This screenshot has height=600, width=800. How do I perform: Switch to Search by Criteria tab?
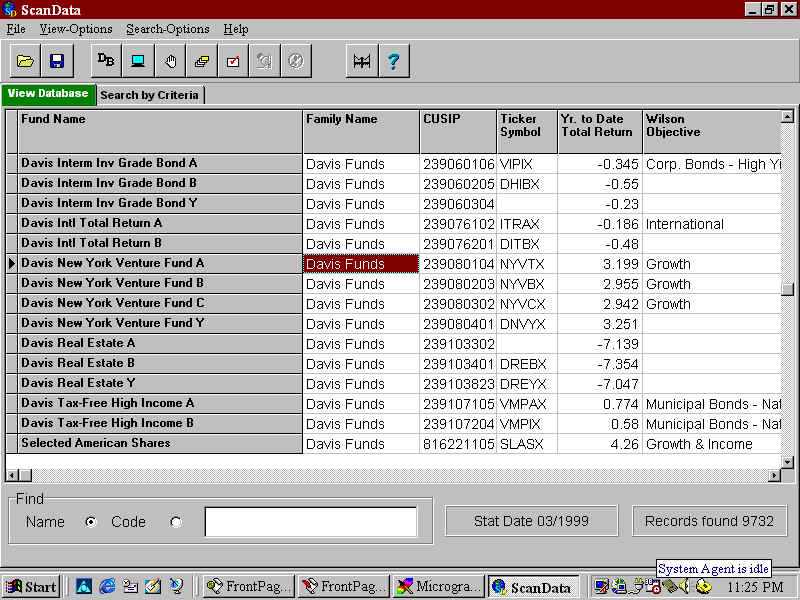coord(150,95)
